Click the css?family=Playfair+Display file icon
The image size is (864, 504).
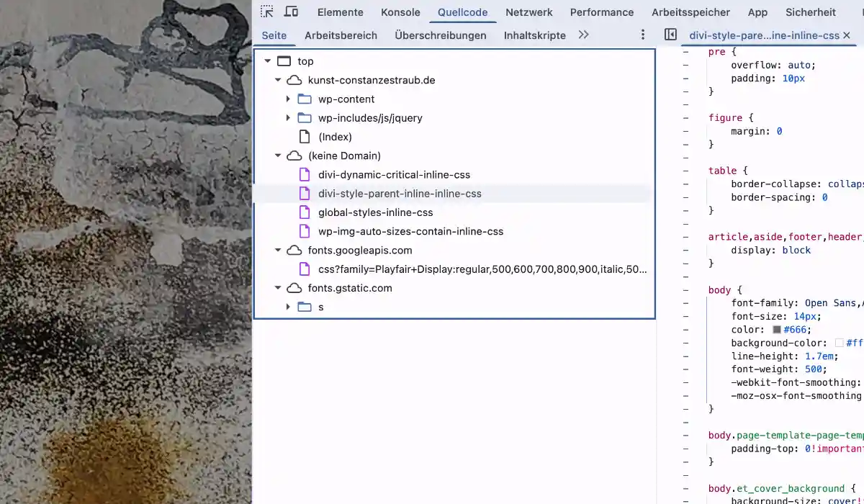coord(305,269)
